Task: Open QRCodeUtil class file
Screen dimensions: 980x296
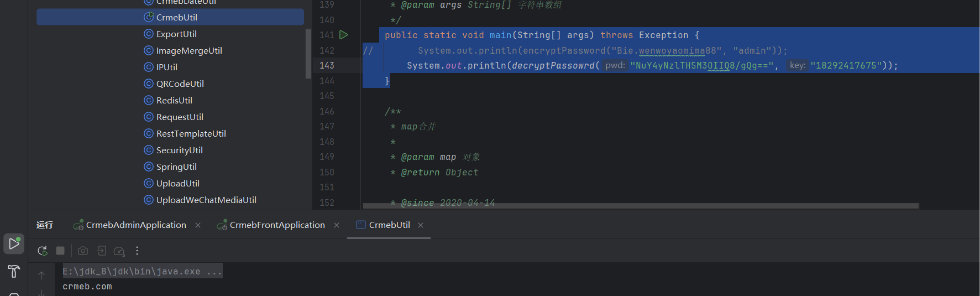Action: point(180,84)
